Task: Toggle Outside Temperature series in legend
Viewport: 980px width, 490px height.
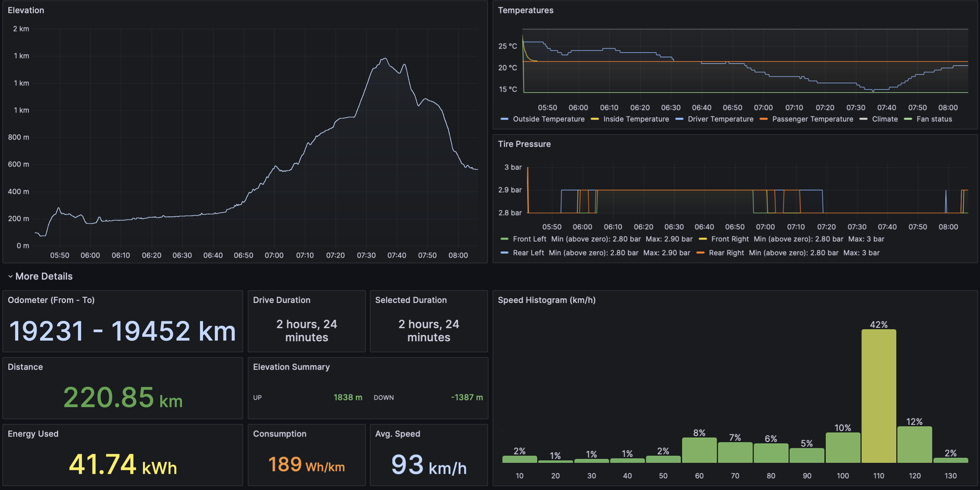Action: click(548, 119)
